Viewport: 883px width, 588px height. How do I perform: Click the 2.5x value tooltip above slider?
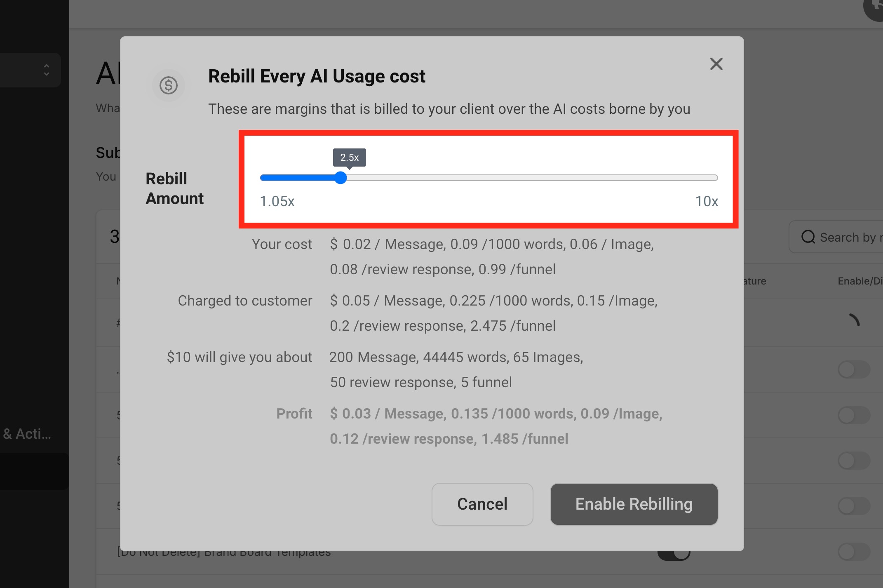click(349, 158)
